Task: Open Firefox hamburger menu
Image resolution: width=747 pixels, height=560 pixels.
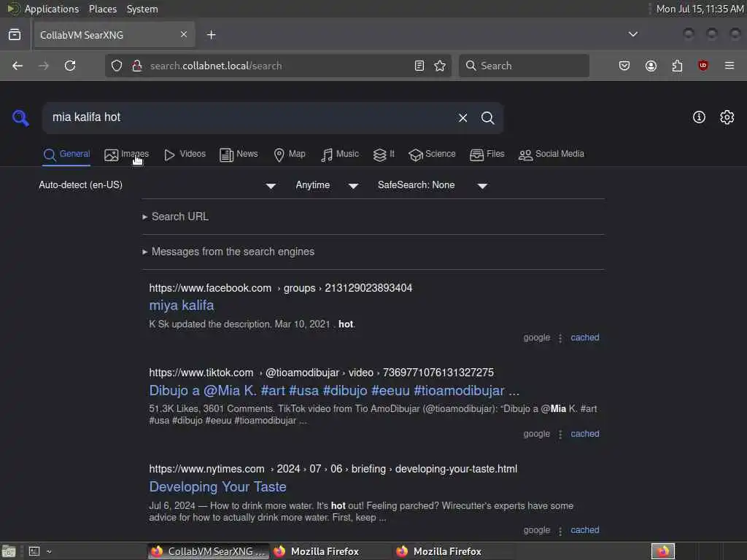Action: (729, 66)
